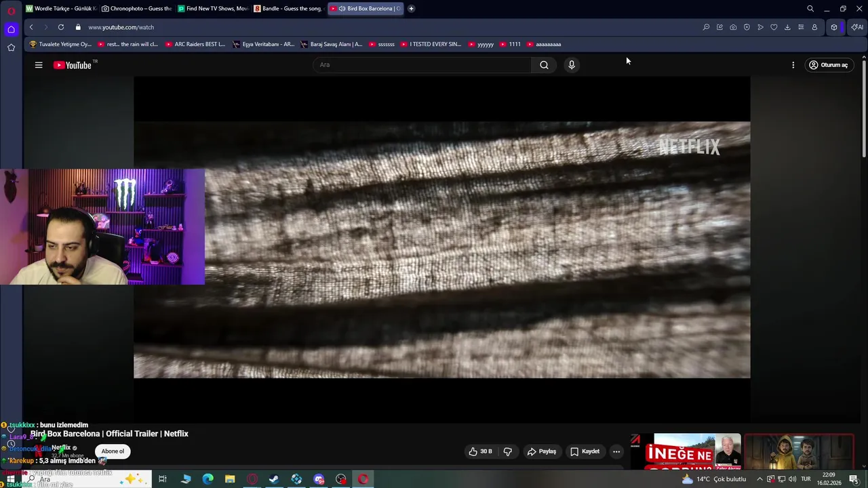The width and height of the screenshot is (868, 488).
Task: Open the Opera menu logo icon
Action: click(11, 11)
